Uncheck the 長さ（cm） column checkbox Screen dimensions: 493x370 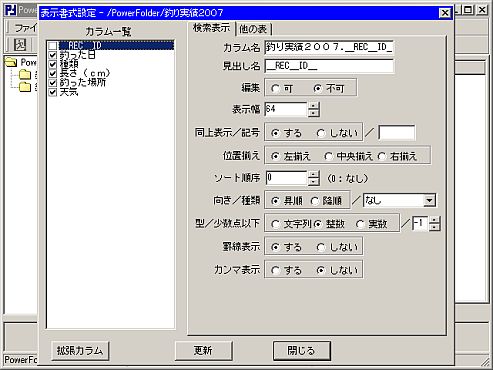[53, 73]
